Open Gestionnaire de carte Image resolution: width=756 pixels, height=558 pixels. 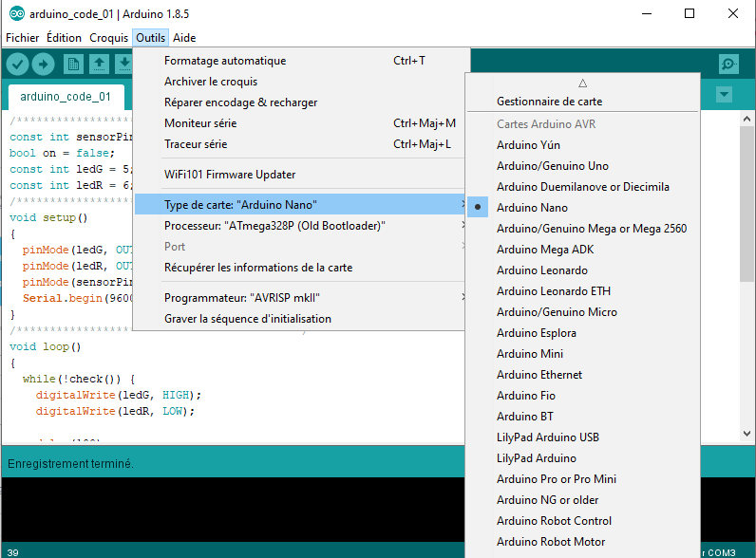[582, 102]
